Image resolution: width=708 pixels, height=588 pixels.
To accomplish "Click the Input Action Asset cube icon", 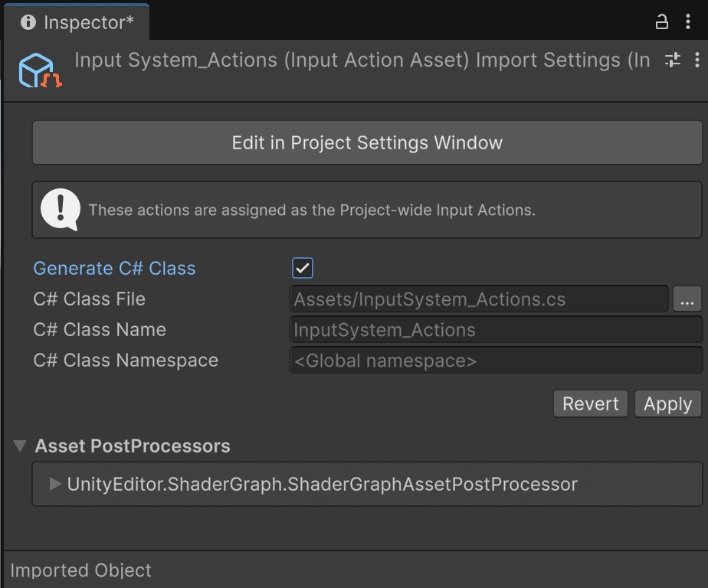I will [38, 70].
